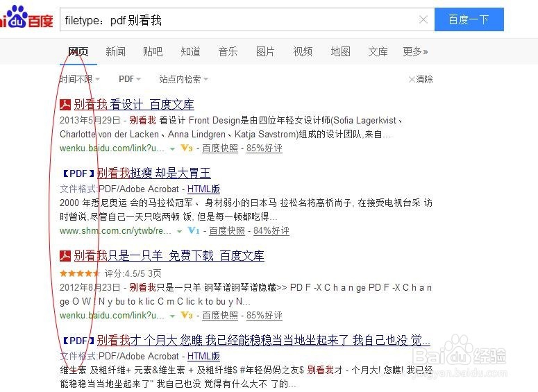Open the result 别看我 看设计_百度文库
The image size is (538, 392).
pyautogui.click(x=134, y=104)
